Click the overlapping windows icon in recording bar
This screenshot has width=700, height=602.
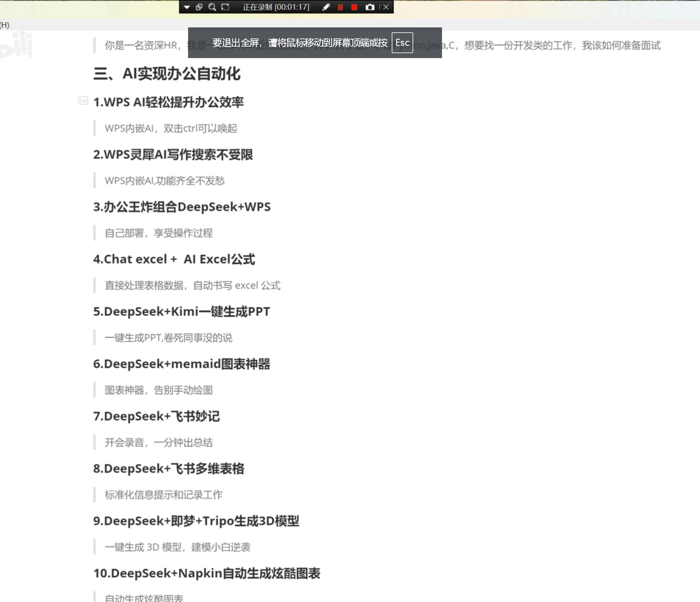point(199,7)
